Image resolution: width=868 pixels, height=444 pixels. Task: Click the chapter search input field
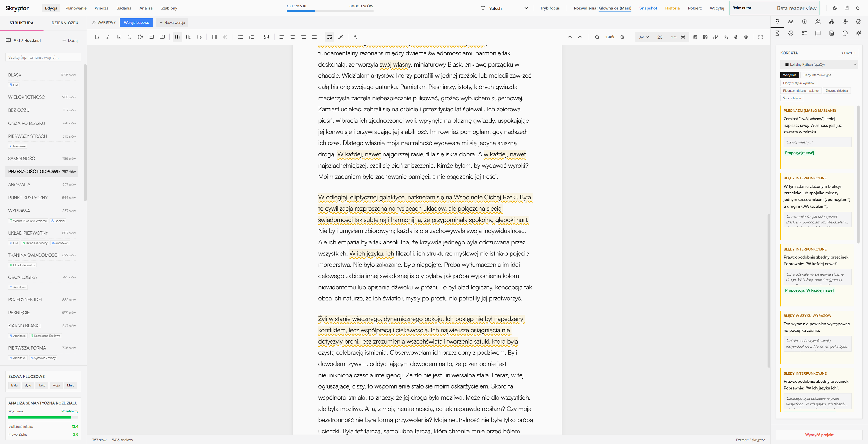coord(43,57)
